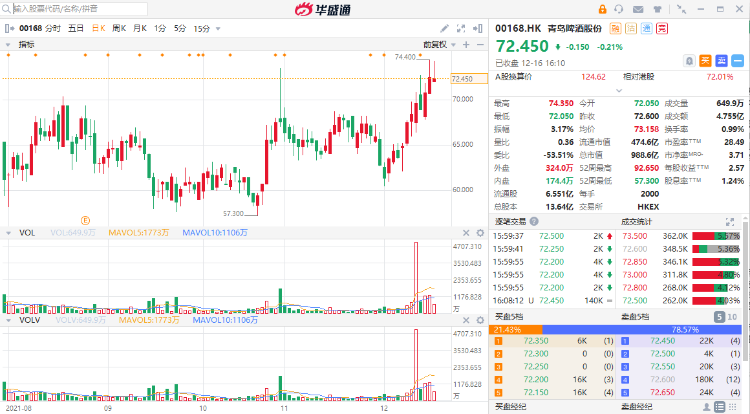Image resolution: width=750 pixels, height=414 pixels.
Task: Click the 融 margin tag icon
Action: (615, 29)
